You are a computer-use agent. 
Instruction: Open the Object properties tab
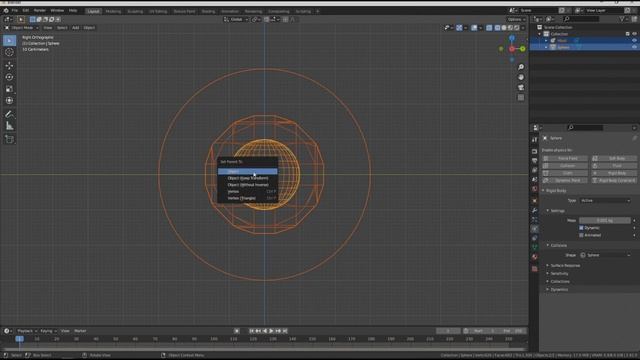[x=534, y=201]
